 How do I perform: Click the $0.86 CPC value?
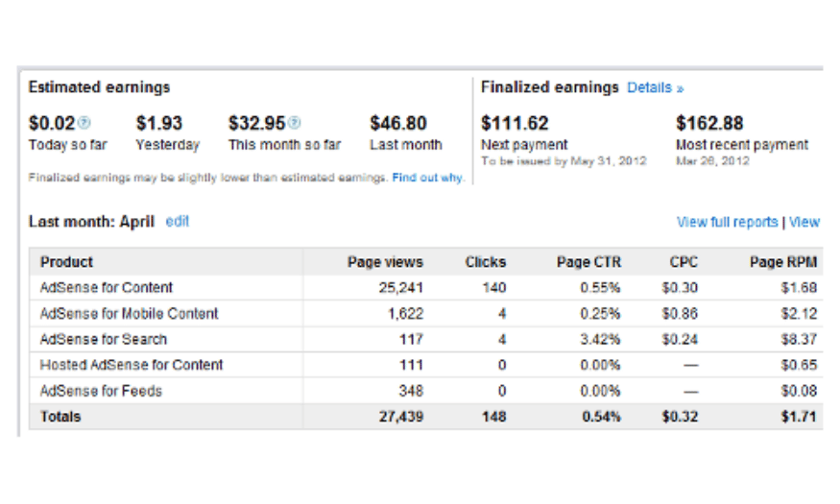(x=680, y=313)
